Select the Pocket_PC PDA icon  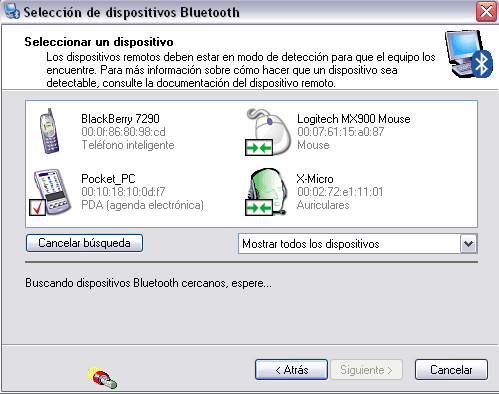(x=50, y=192)
